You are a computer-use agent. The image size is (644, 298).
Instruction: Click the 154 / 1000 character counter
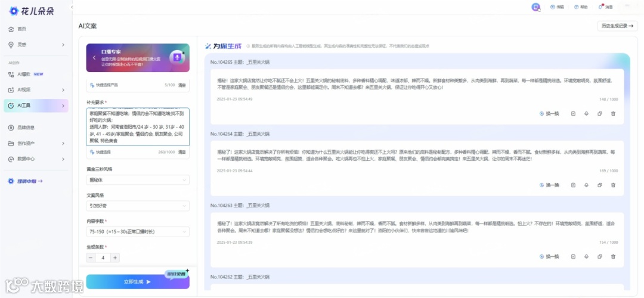pyautogui.click(x=608, y=242)
